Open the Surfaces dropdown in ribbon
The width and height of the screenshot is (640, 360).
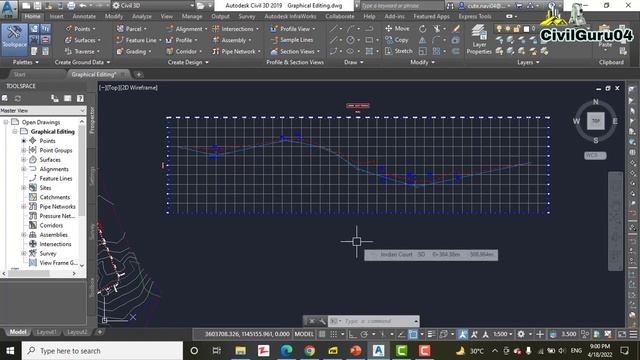click(x=83, y=40)
